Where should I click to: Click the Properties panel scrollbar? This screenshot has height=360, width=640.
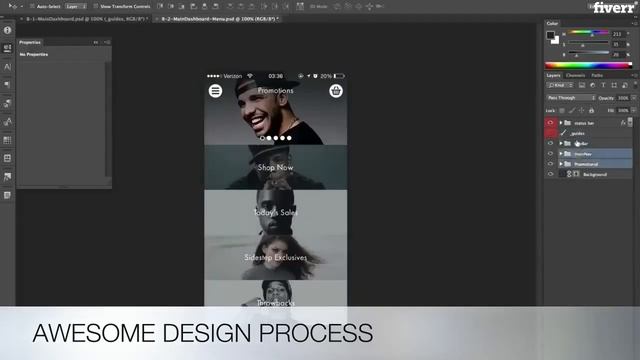pyautogui.click(x=108, y=118)
